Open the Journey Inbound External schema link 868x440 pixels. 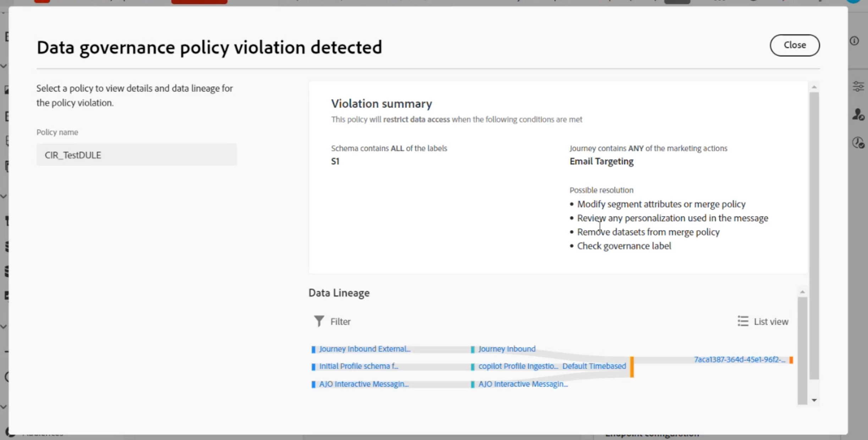click(364, 349)
